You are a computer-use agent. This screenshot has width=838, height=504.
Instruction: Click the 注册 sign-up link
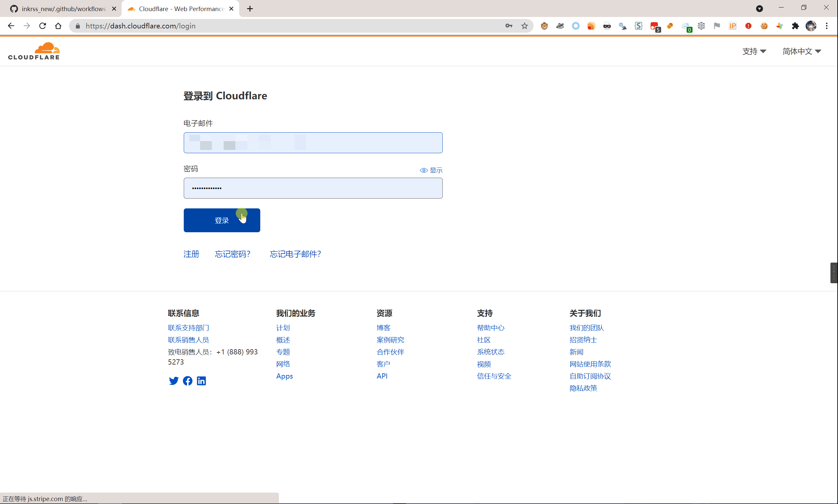191,254
